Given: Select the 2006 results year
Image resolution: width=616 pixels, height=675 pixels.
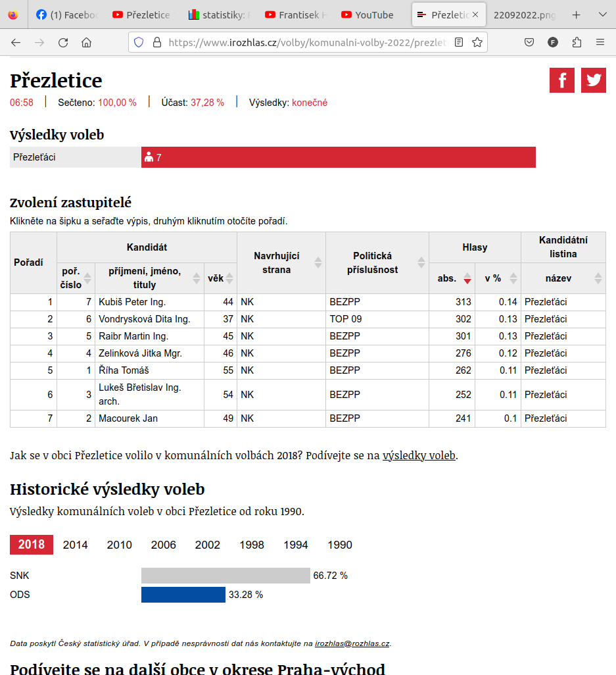Looking at the screenshot, I should click(x=164, y=545).
